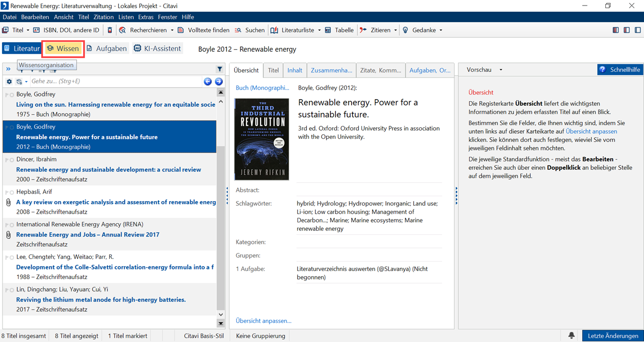The height and width of the screenshot is (342, 644).
Task: Open the notifications bell in status bar
Action: point(572,335)
